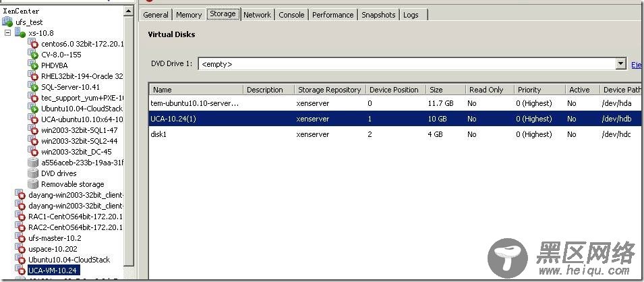Sort by Storage Repository column header
The image size is (644, 282).
330,90
